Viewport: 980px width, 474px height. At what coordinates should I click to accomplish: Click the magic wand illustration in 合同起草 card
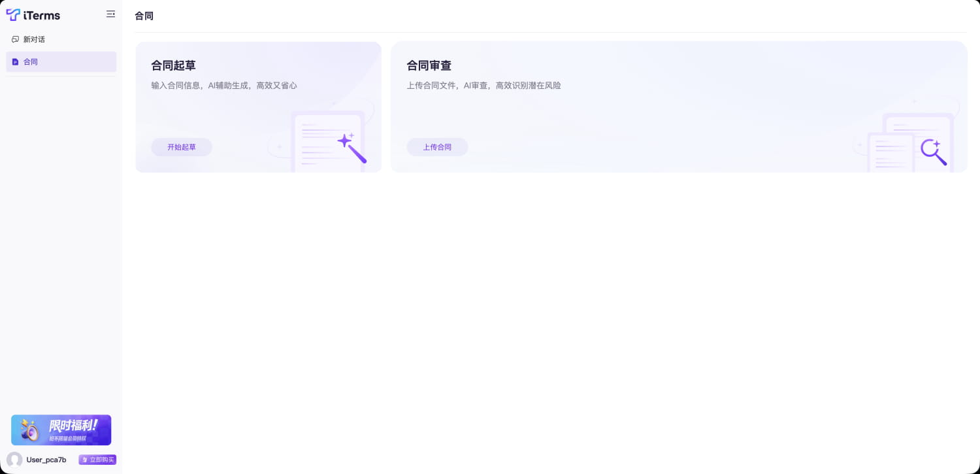[351, 148]
